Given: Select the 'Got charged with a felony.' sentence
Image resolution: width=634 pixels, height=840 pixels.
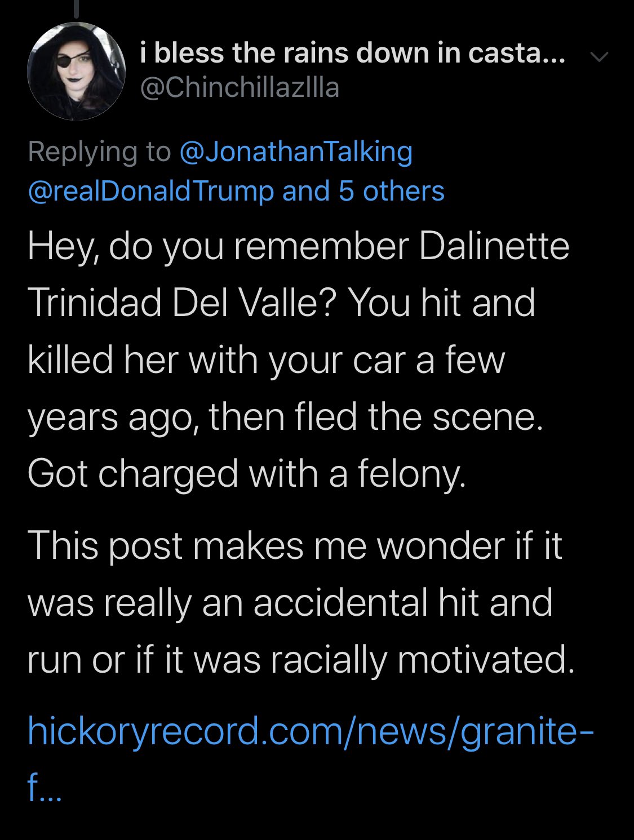Looking at the screenshot, I should [247, 473].
